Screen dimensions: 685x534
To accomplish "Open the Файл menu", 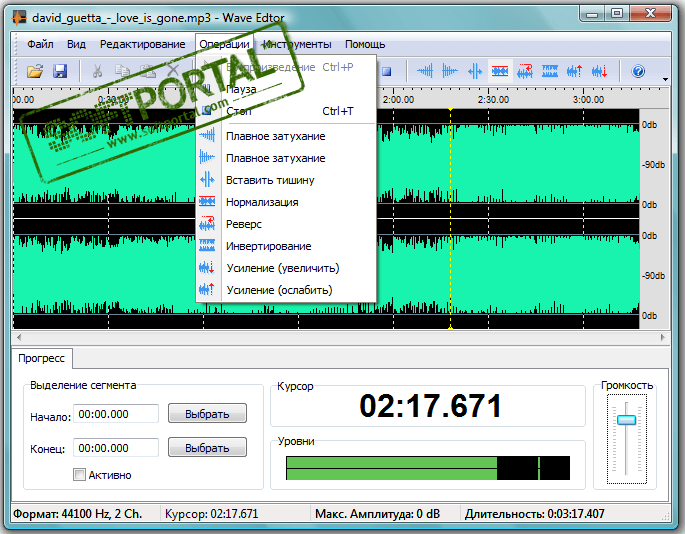I will (40, 44).
